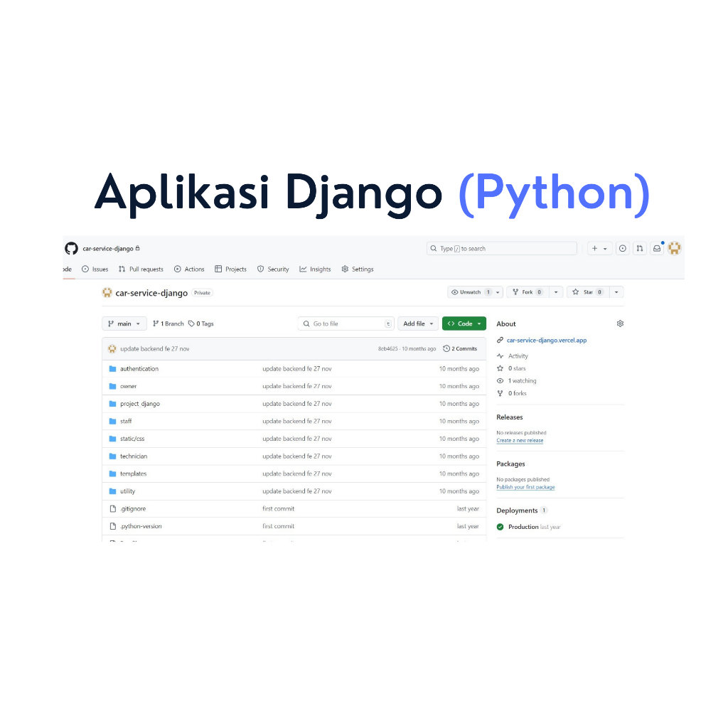Click the commits history clock icon
This screenshot has width=728, height=728.
(x=446, y=348)
